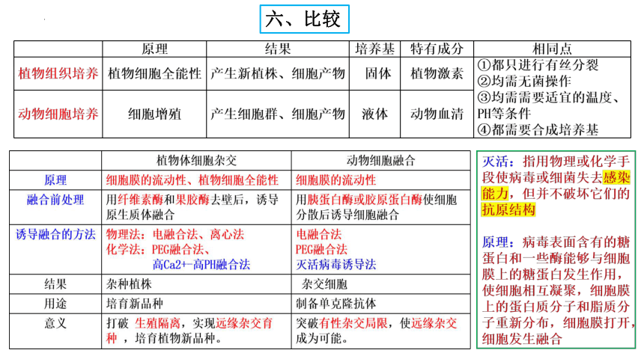
Task: Click the '意义' row label
Action: point(55,323)
